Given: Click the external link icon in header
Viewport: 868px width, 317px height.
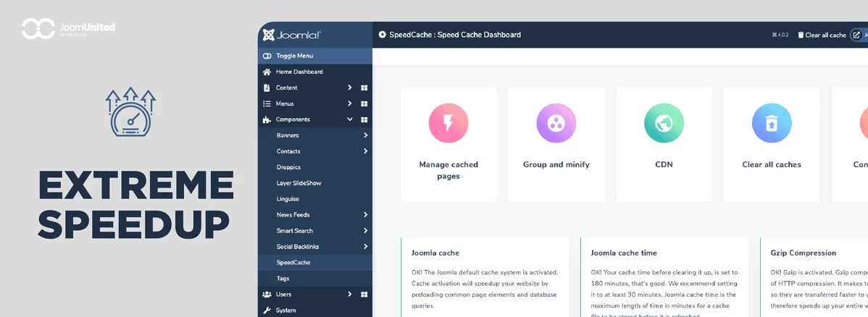Looking at the screenshot, I should (x=856, y=35).
